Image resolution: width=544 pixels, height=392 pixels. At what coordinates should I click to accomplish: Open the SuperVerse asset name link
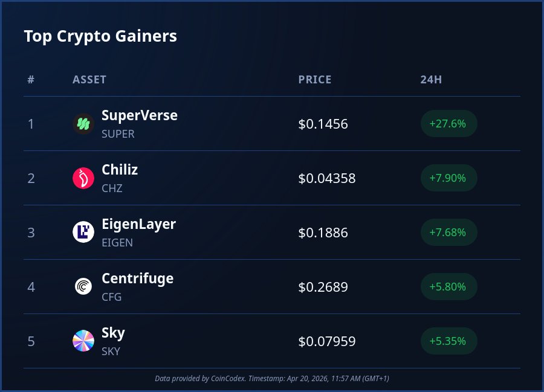139,115
